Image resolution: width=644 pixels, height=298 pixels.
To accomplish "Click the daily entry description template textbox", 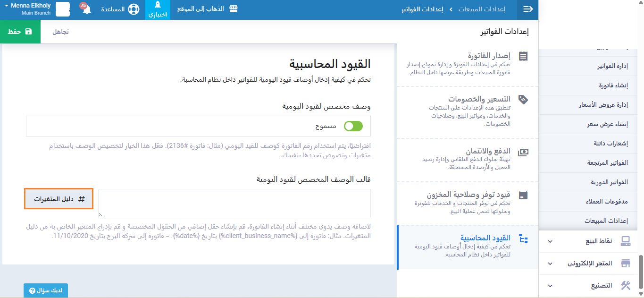I will coord(234,203).
